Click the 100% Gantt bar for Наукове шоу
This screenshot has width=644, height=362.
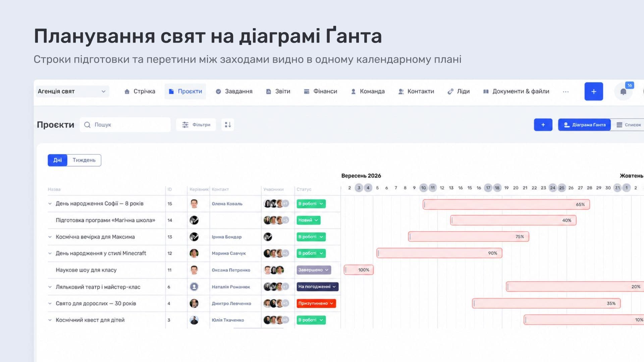(359, 270)
